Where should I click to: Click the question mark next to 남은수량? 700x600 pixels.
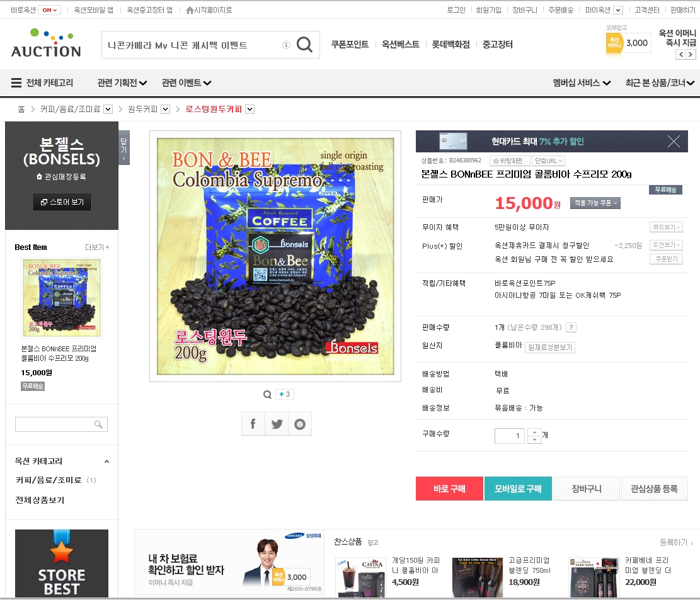[571, 327]
